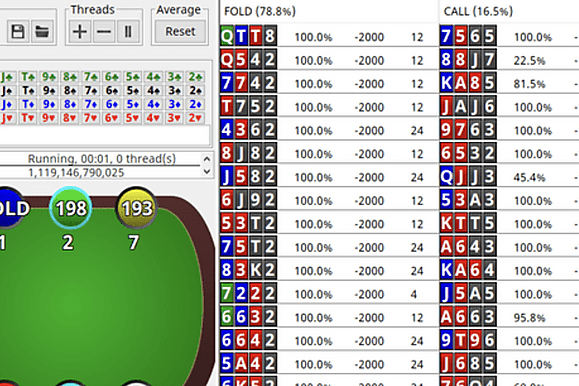Image resolution: width=579 pixels, height=386 pixels.
Task: Select the 5 of diamonds card
Action: (132, 104)
